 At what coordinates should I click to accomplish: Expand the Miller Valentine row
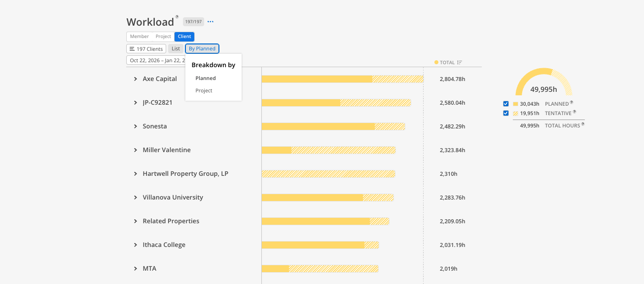[x=136, y=150]
